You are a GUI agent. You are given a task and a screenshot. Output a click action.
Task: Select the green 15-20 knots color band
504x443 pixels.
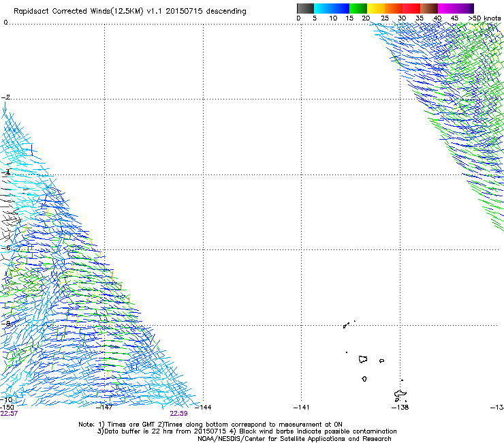(358, 8)
